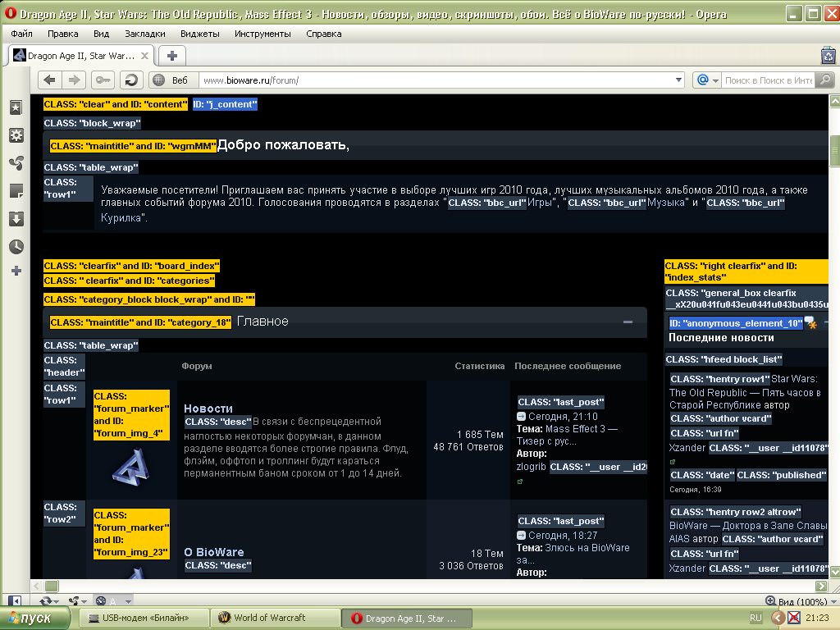Close the Dragon Age II tab
This screenshot has width=840, height=630.
click(144, 56)
